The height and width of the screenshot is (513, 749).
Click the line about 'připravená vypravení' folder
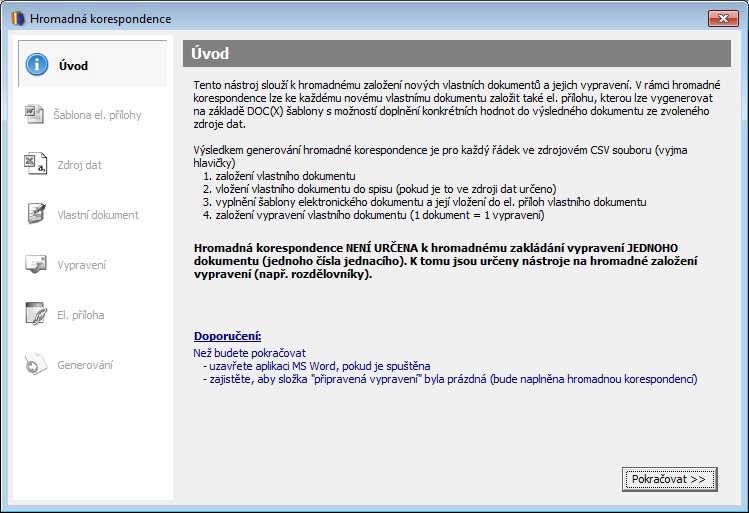(x=450, y=379)
